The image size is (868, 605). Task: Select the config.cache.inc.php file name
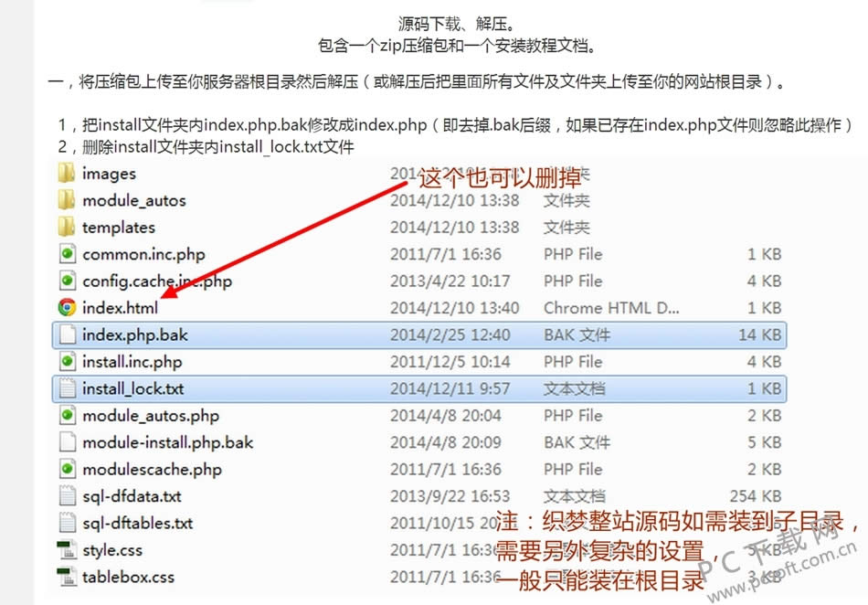tap(156, 281)
